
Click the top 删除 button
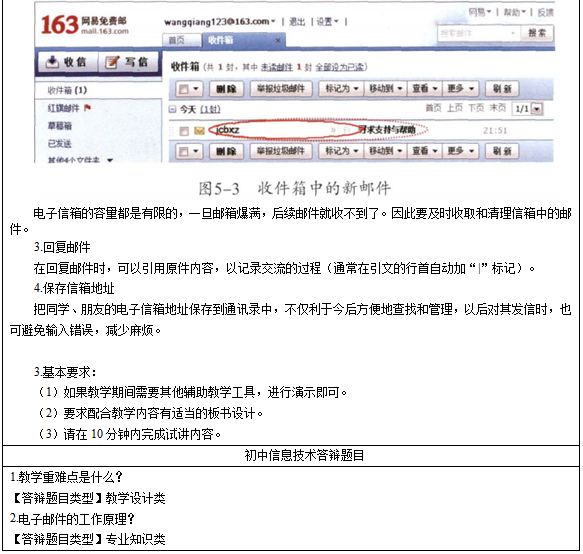pos(226,88)
